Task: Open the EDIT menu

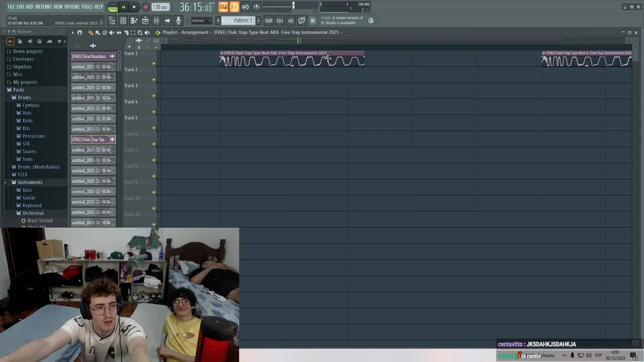Action: (x=21, y=7)
